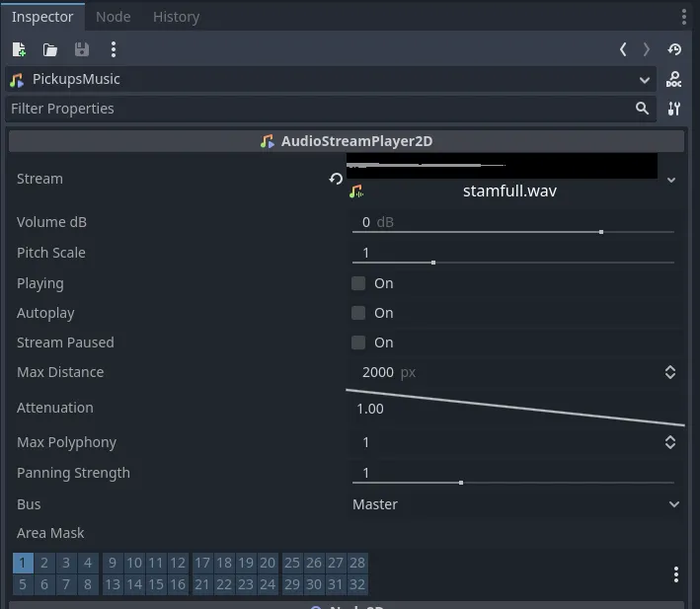This screenshot has width=700, height=609.
Task: Click the Area Mask property label
Action: (50, 533)
